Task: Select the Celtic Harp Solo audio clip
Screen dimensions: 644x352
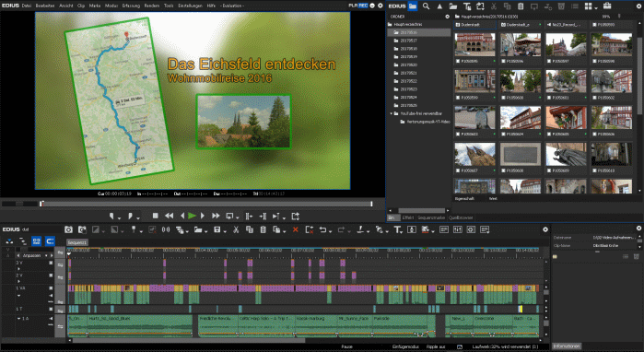Action: pos(265,325)
